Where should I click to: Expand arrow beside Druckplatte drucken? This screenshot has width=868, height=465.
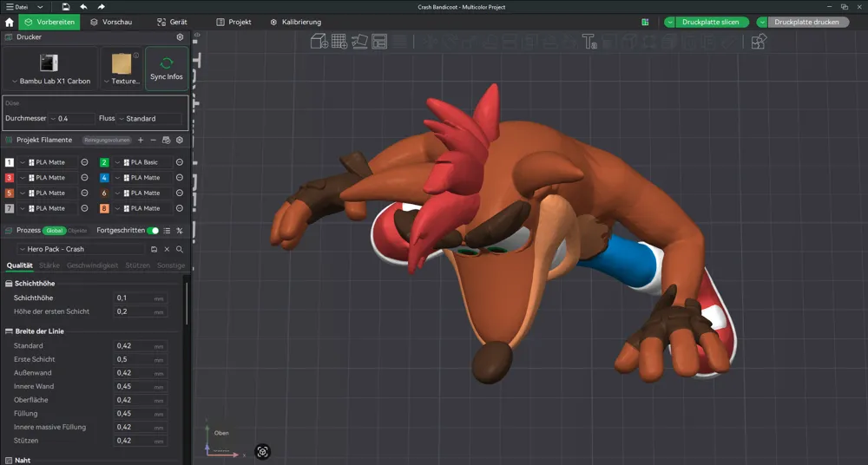(762, 23)
